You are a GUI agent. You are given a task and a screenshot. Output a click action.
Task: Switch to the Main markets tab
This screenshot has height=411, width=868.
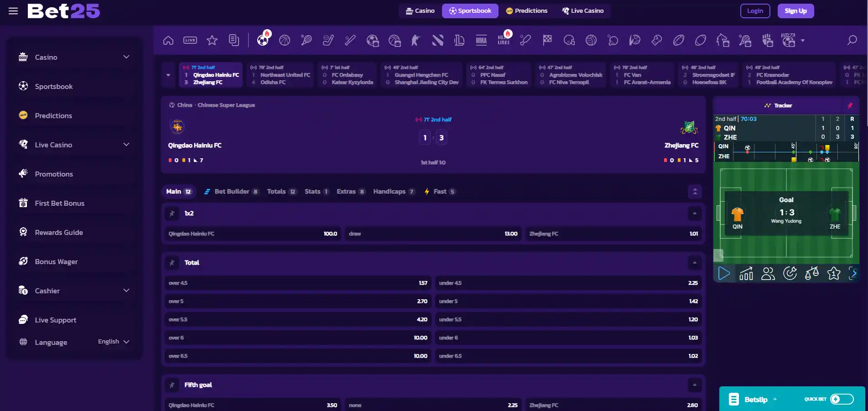pyautogui.click(x=179, y=192)
